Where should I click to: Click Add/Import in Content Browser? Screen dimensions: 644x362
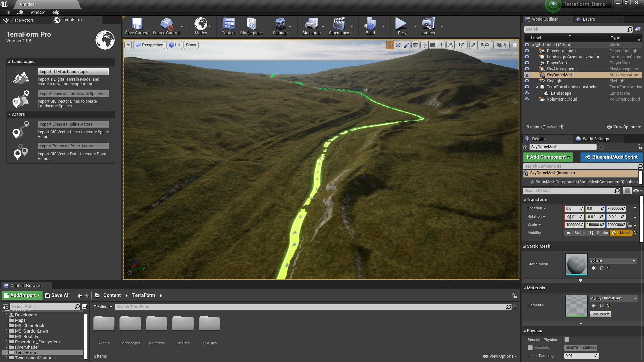pos(22,295)
